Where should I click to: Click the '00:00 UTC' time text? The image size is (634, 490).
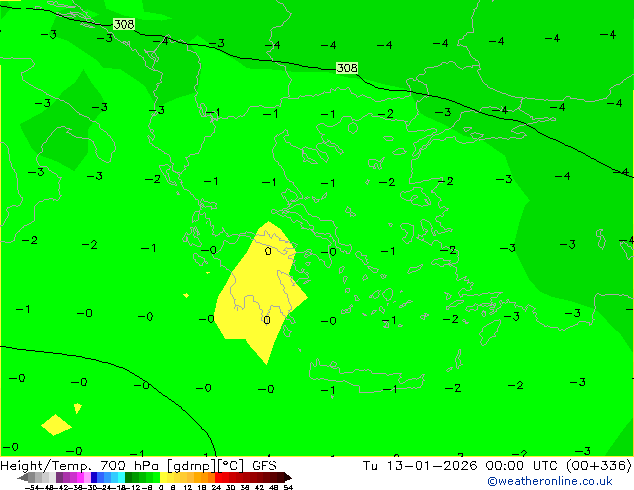tap(524, 466)
